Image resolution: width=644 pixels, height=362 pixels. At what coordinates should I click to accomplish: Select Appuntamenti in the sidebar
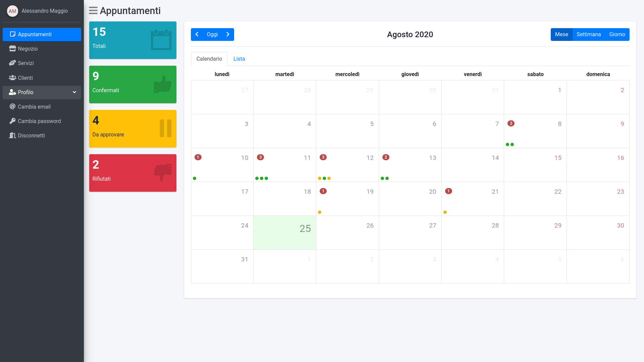[35, 34]
